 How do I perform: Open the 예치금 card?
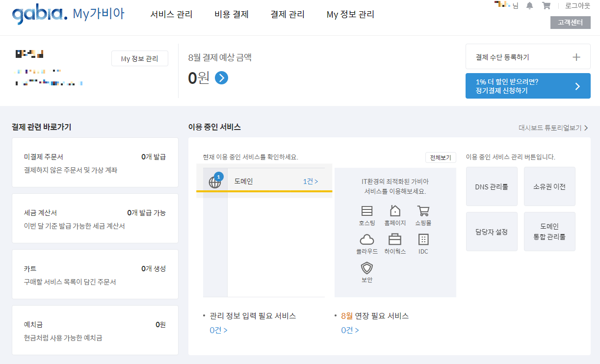95,330
